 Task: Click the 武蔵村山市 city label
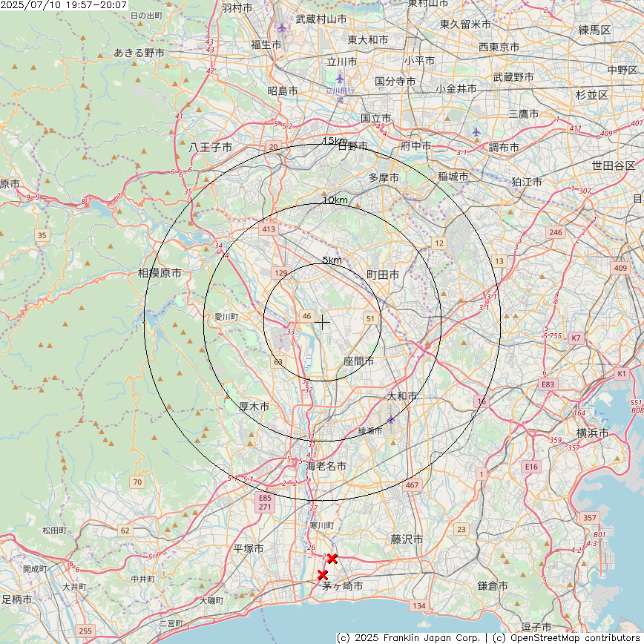321,19
